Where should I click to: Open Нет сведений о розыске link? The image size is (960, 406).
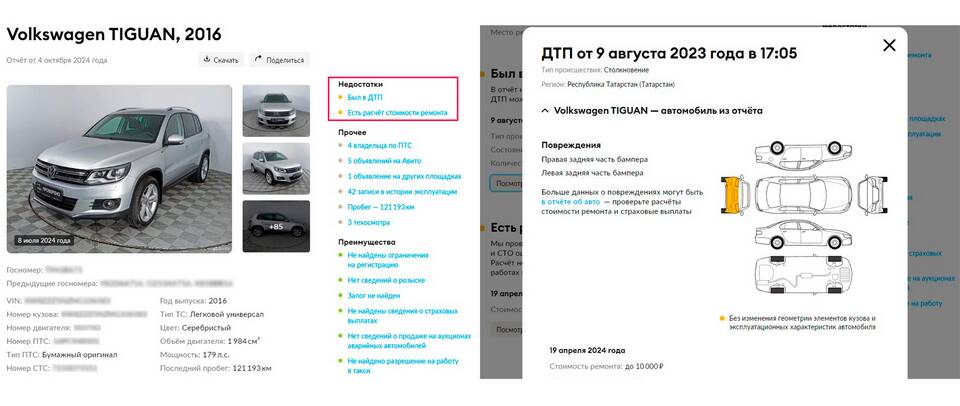tap(386, 280)
